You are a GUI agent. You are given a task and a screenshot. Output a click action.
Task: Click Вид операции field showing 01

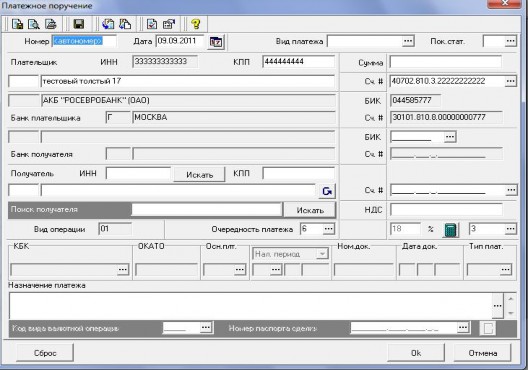coord(115,229)
